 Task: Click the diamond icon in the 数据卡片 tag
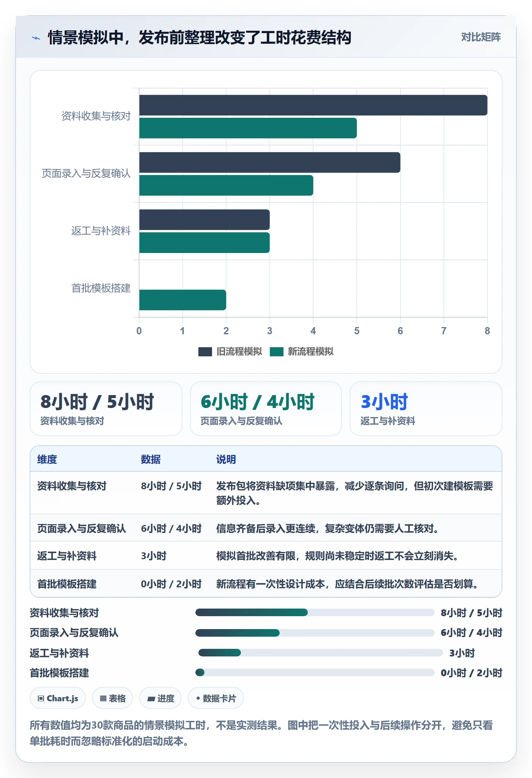(198, 698)
